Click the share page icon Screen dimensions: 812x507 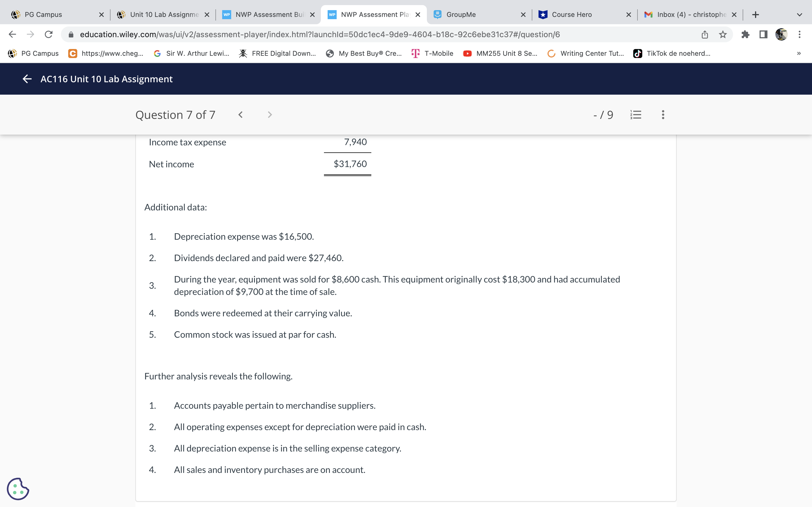[x=705, y=34]
